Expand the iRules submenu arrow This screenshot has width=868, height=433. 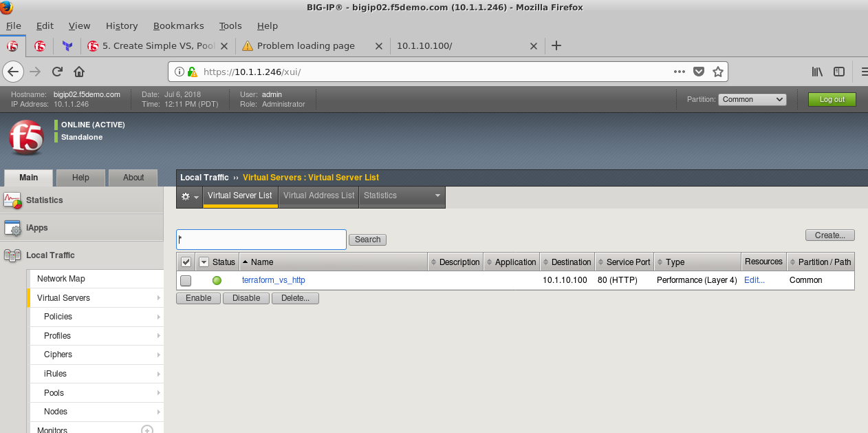point(158,374)
